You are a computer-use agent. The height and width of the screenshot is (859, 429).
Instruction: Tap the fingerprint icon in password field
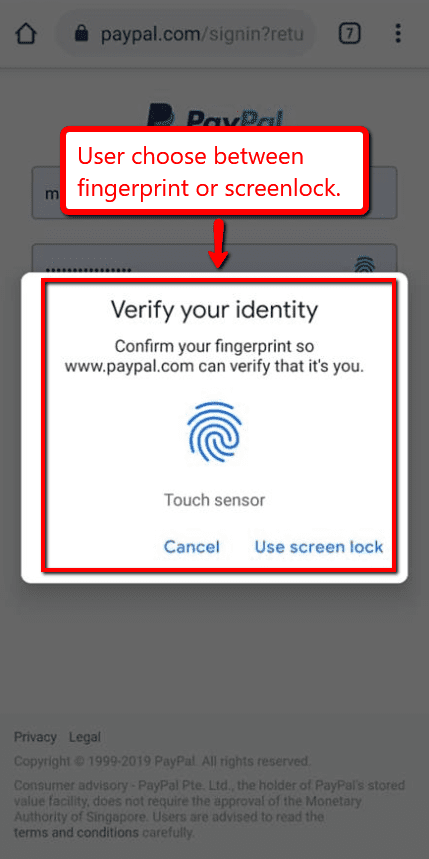(x=364, y=264)
